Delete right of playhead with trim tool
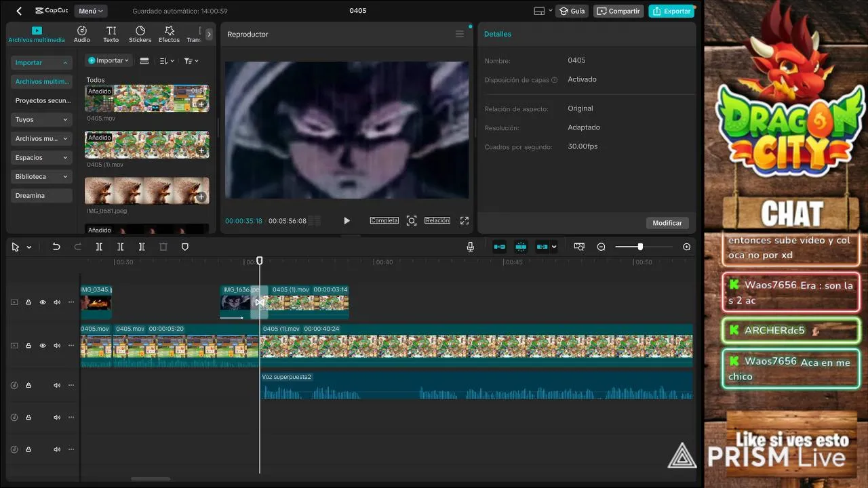Viewport: 868px width, 488px height. 142,247
